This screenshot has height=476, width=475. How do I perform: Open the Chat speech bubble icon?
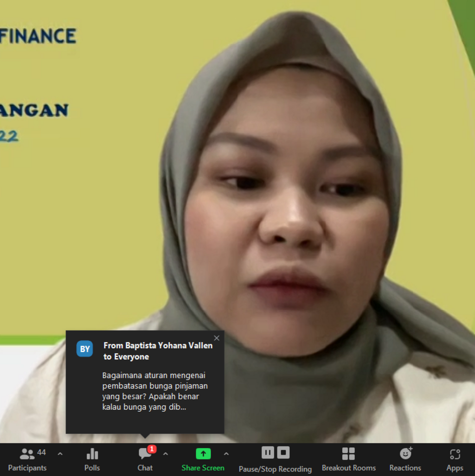(144, 454)
